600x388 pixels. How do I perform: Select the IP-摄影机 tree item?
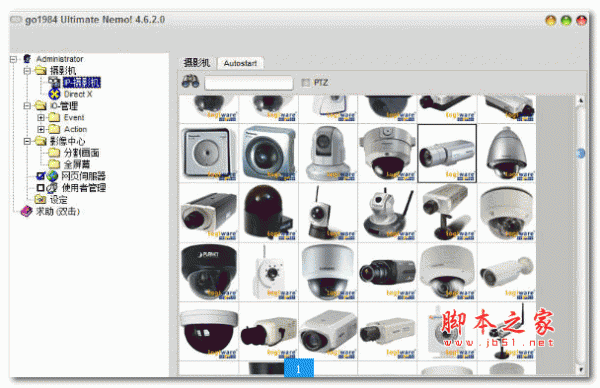point(82,82)
